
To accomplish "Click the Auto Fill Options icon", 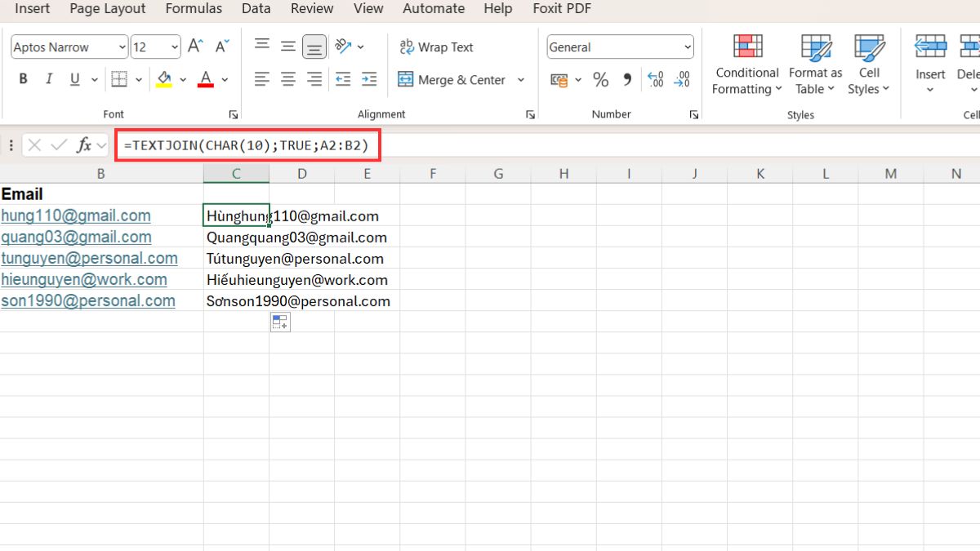I will (x=279, y=322).
